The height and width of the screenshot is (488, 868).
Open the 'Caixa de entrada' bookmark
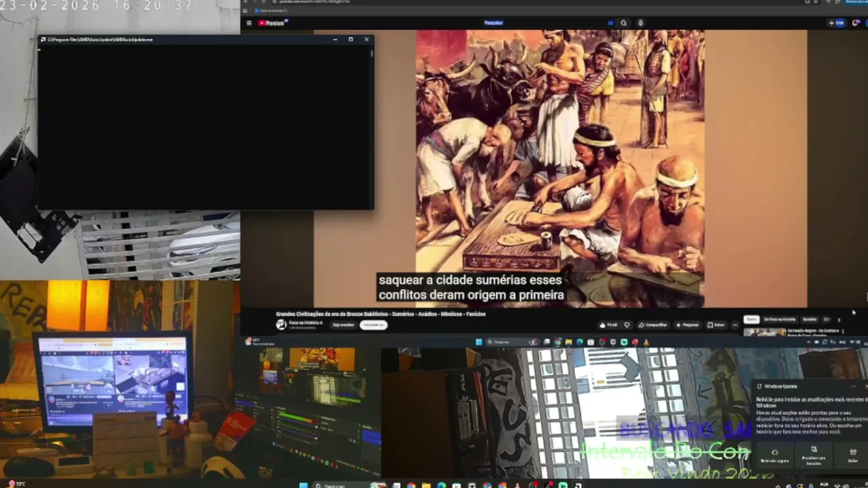click(x=273, y=10)
